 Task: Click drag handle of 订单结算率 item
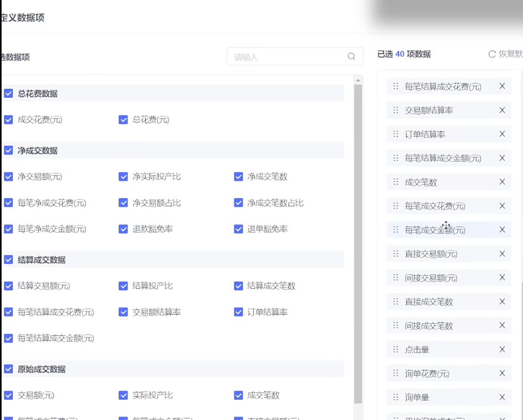click(x=395, y=134)
